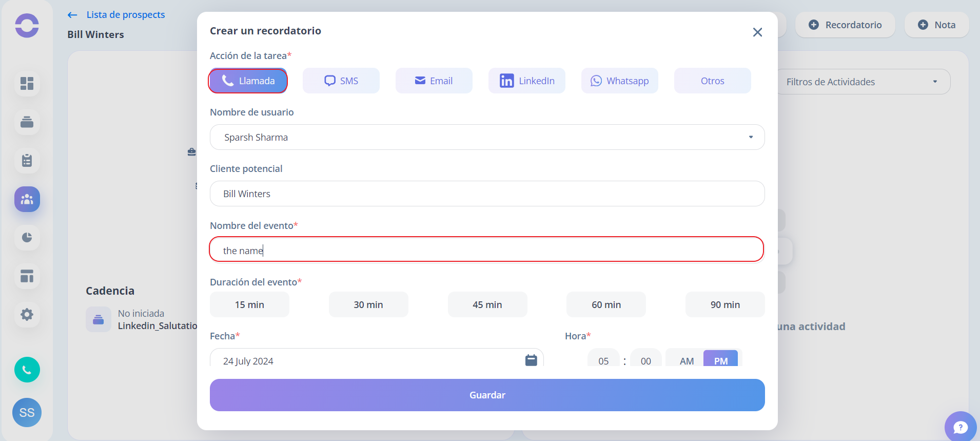Click the Recordatorio button in header

click(x=845, y=25)
